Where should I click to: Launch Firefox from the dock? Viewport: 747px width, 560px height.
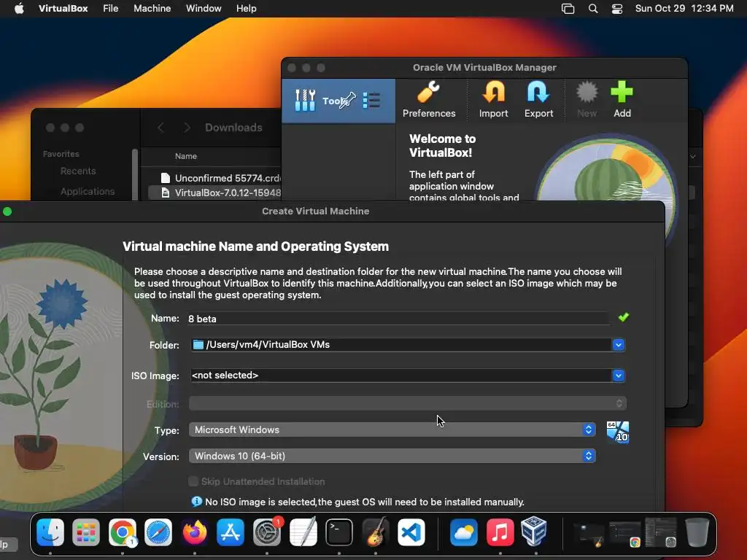point(194,532)
